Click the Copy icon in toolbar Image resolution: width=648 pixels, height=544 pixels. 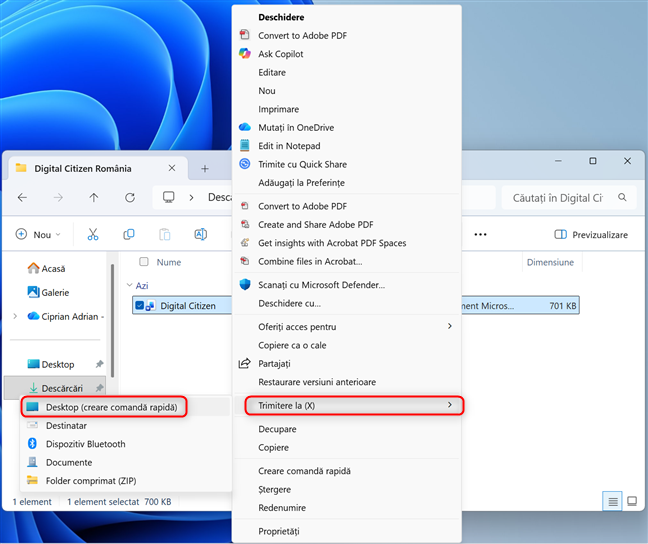click(x=129, y=234)
